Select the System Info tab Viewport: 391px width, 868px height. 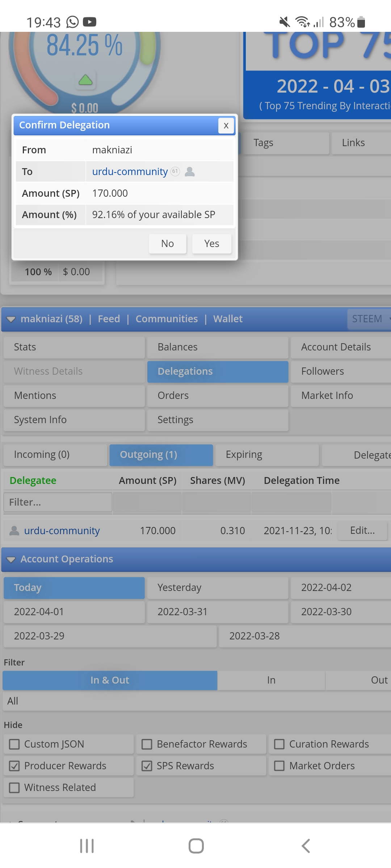[x=74, y=420]
